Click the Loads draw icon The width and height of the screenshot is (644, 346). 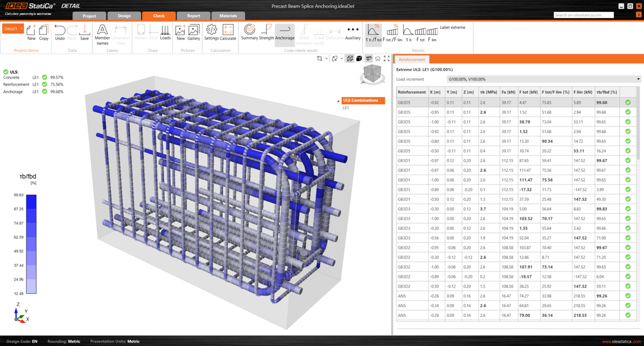[165, 32]
